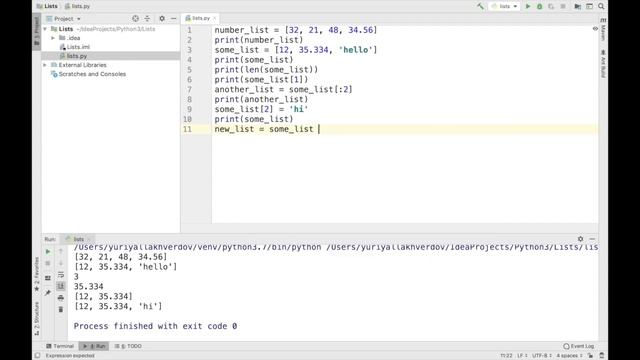Open the Terminal tool window
This screenshot has height=360, width=640.
60,346
